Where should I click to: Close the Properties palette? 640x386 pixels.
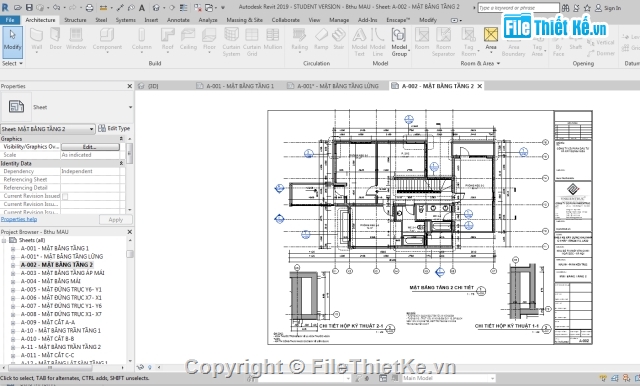coord(129,86)
